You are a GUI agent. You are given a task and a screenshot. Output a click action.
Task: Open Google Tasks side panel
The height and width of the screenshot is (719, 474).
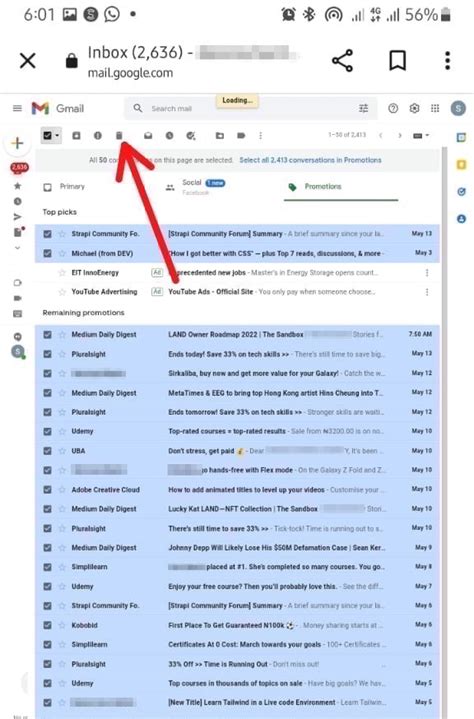[x=461, y=192]
